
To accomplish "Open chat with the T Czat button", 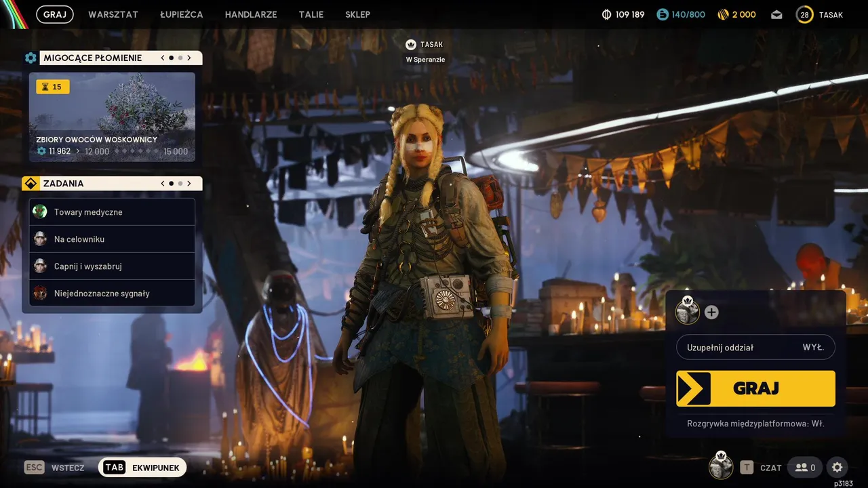I will coord(761,468).
